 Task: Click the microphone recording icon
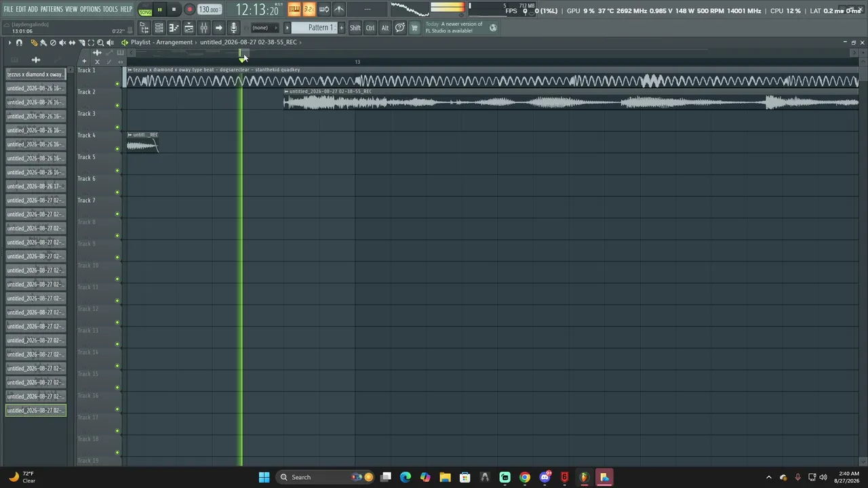233,28
